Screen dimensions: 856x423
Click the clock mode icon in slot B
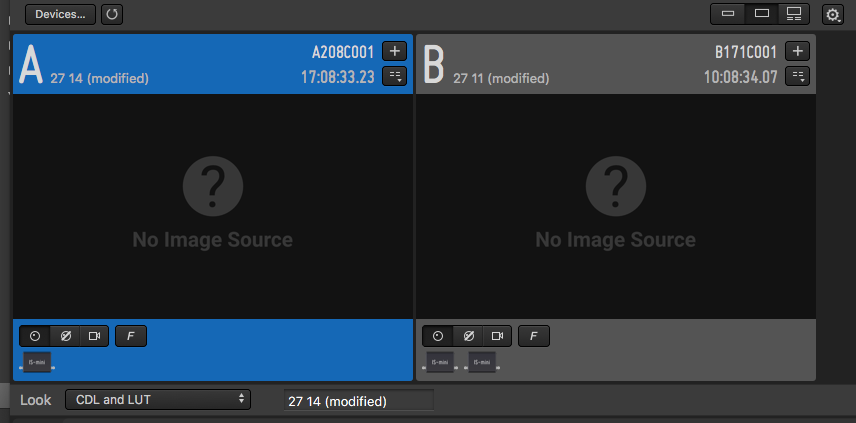438,336
